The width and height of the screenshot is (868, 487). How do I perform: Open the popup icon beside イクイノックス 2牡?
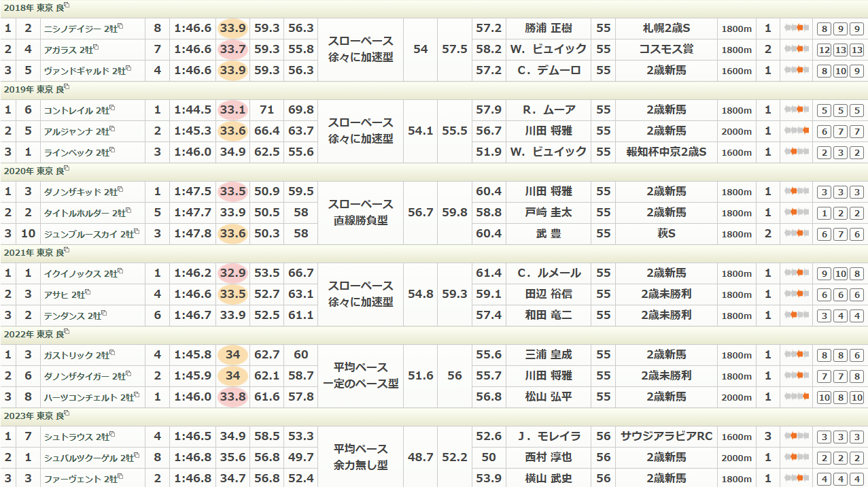point(121,271)
